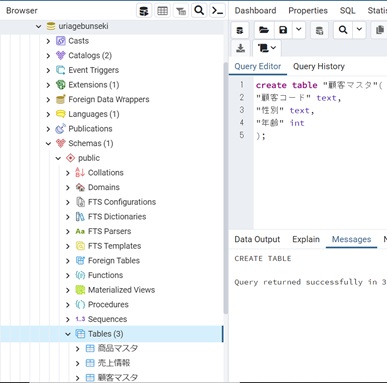Image resolution: width=387 pixels, height=383 pixels.
Task: Expand the 売上情報 table node
Action: [x=78, y=363]
